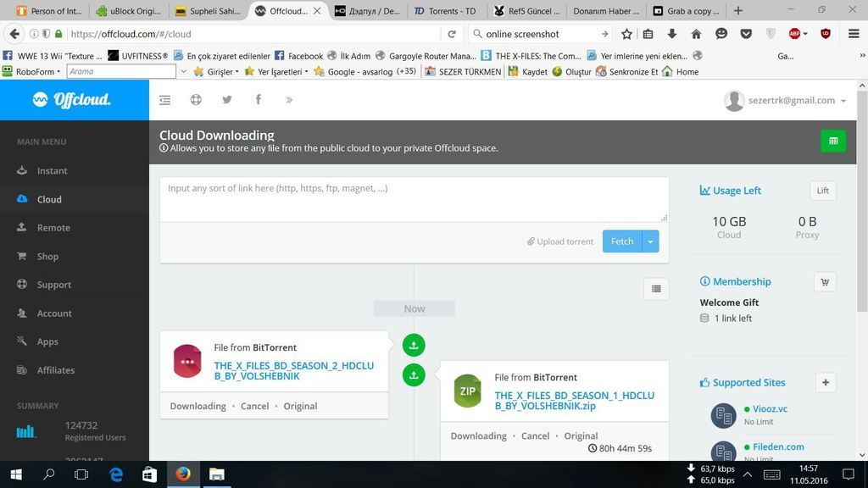The width and height of the screenshot is (868, 488).
Task: Click the list view icon above timeline
Action: pyautogui.click(x=656, y=289)
